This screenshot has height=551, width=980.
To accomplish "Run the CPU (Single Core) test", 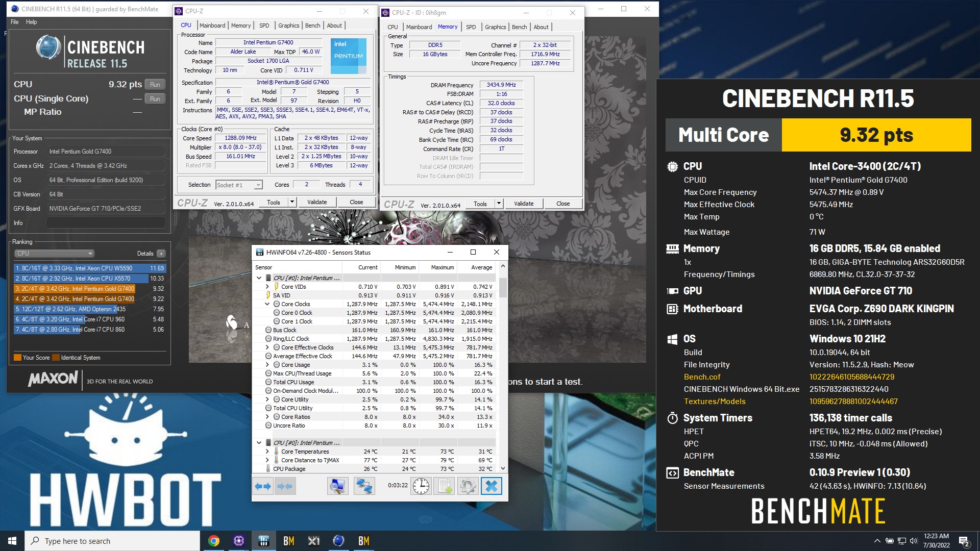I will click(x=155, y=99).
